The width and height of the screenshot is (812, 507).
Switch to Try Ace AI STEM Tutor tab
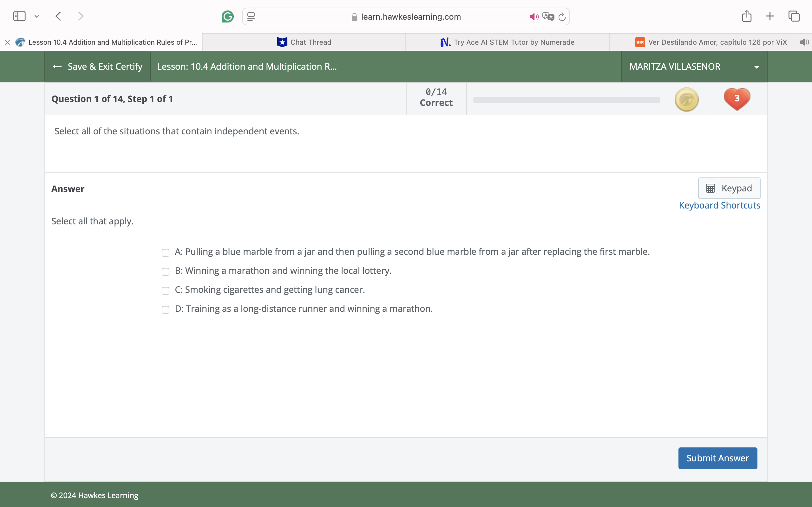point(507,42)
